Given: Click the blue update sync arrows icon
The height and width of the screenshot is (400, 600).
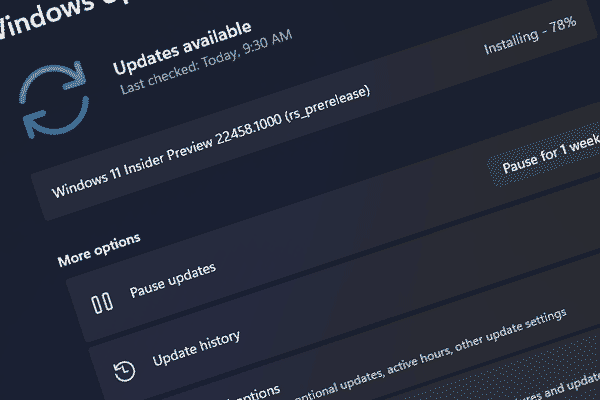Looking at the screenshot, I should [x=54, y=100].
